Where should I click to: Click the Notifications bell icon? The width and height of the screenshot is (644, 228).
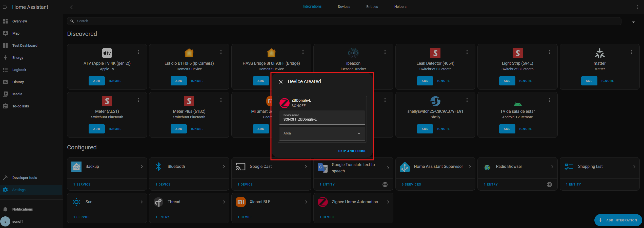click(x=5, y=209)
